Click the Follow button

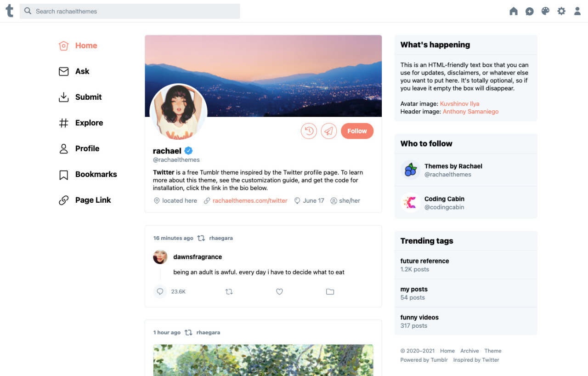(x=357, y=131)
